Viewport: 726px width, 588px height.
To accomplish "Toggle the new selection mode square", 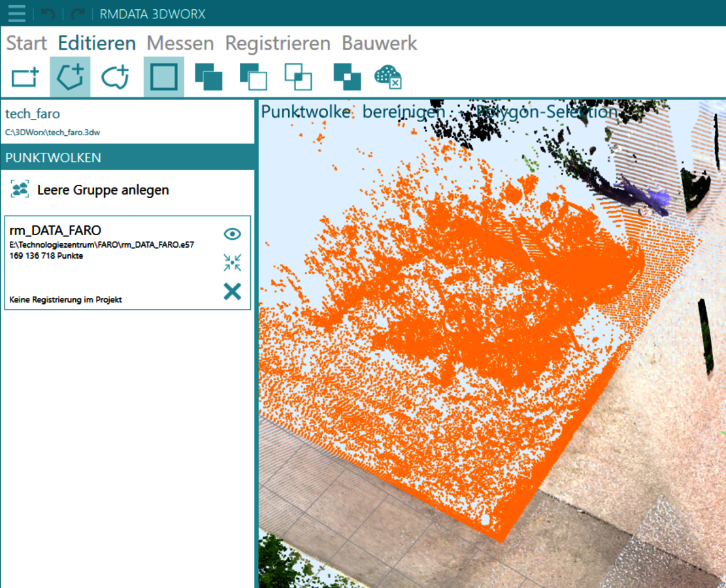I will (163, 77).
